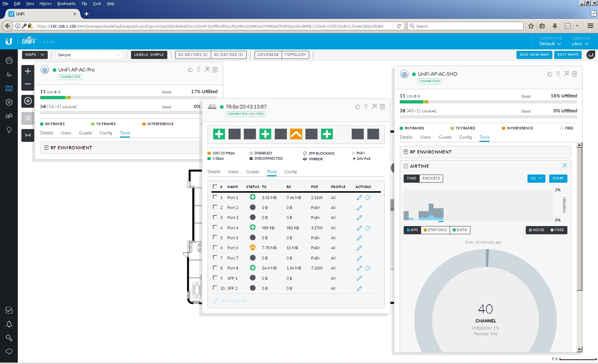This screenshot has height=364, width=598.
Task: Check the Port 1 checkbox
Action: tap(215, 197)
